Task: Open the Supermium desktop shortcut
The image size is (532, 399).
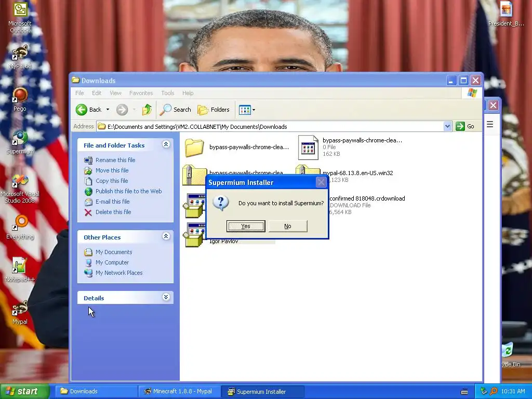Action: click(20, 142)
